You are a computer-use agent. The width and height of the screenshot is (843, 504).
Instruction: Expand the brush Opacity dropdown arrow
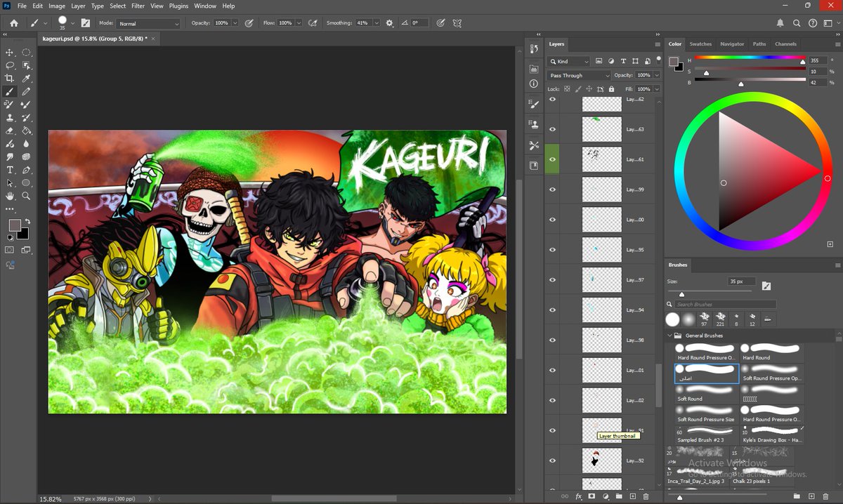tap(235, 23)
